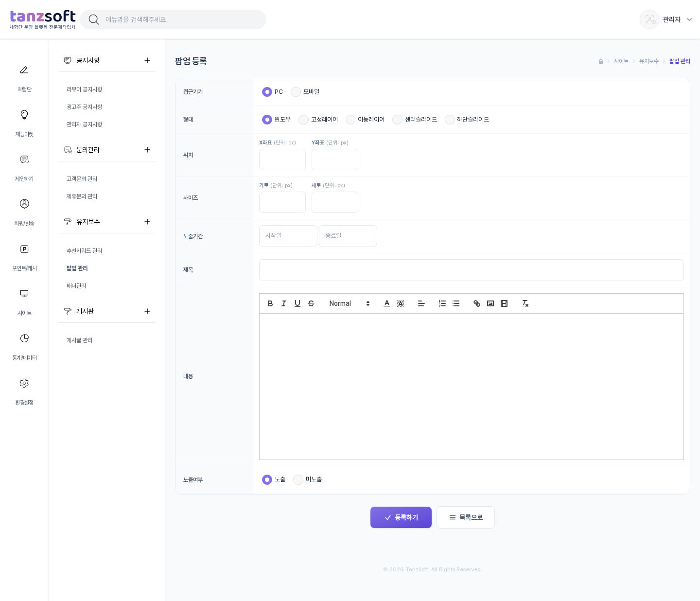This screenshot has width=700, height=601.
Task: Go to 유지보수 breadcrumb link
Action: [649, 61]
